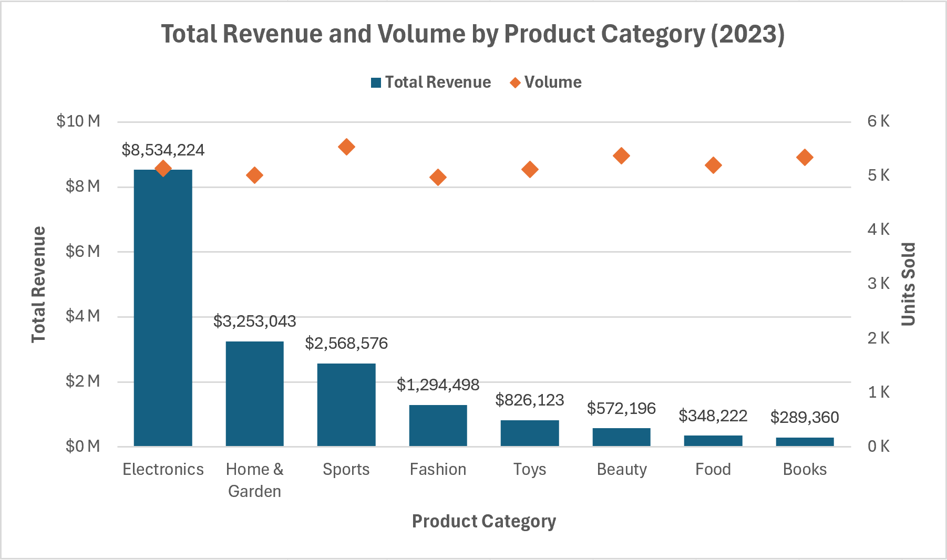Viewport: 947px width, 560px height.
Task: Click the orange Volume legend diamond
Action: tap(515, 83)
